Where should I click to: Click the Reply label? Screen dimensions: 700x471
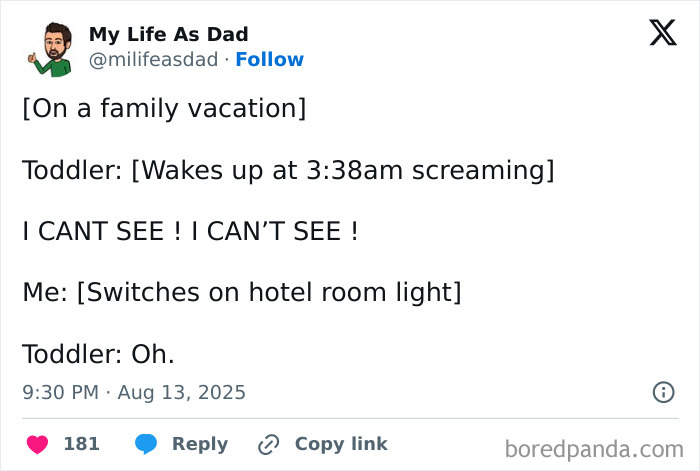tap(200, 444)
